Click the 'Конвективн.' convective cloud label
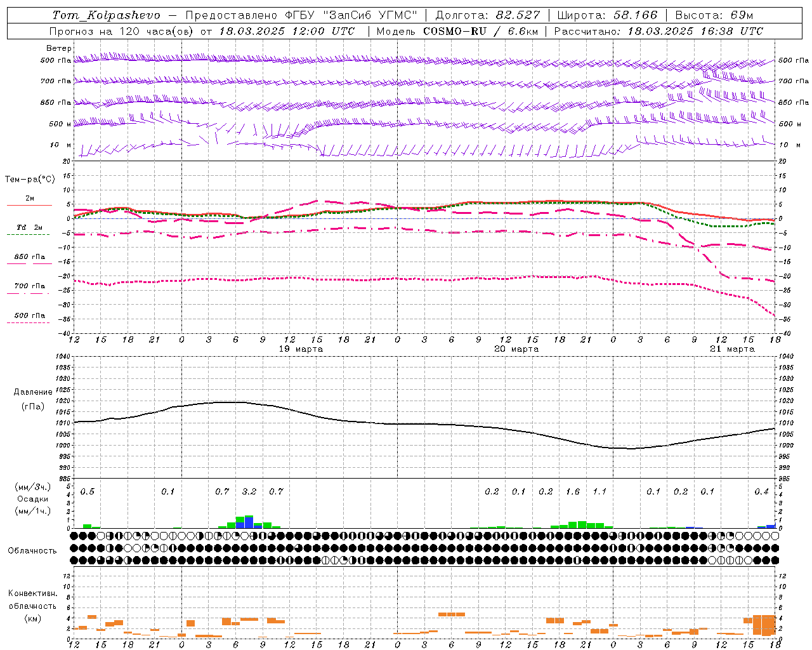Image resolution: width=812 pixels, height=650 pixels. click(x=32, y=594)
